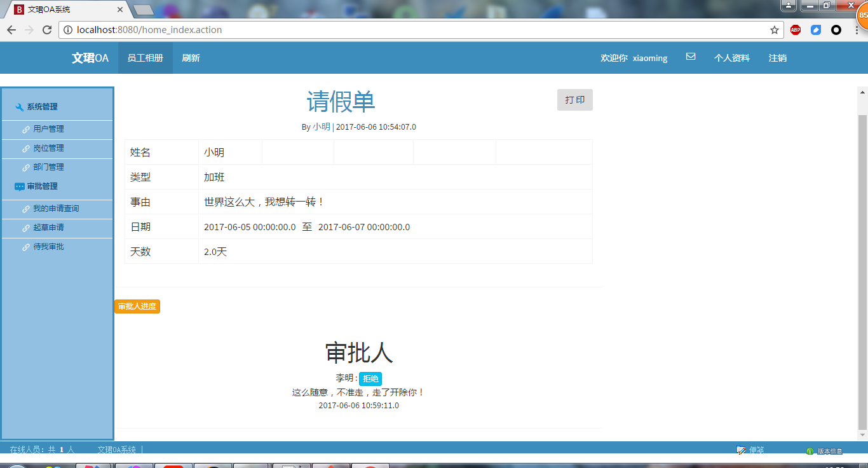Screen dimensions: 868x468
Task: Click the Chrome user profile icon
Action: point(789,5)
